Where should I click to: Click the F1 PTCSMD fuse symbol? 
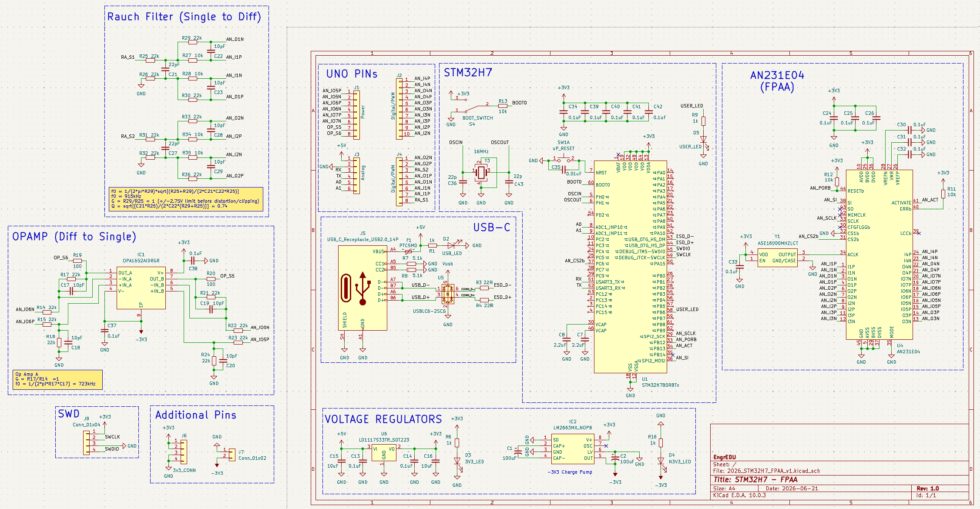pyautogui.click(x=408, y=251)
